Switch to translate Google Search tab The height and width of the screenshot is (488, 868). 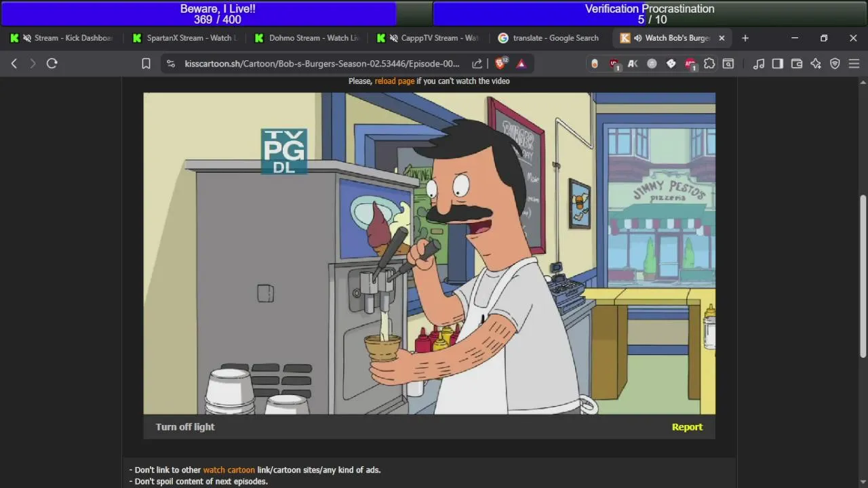point(551,38)
